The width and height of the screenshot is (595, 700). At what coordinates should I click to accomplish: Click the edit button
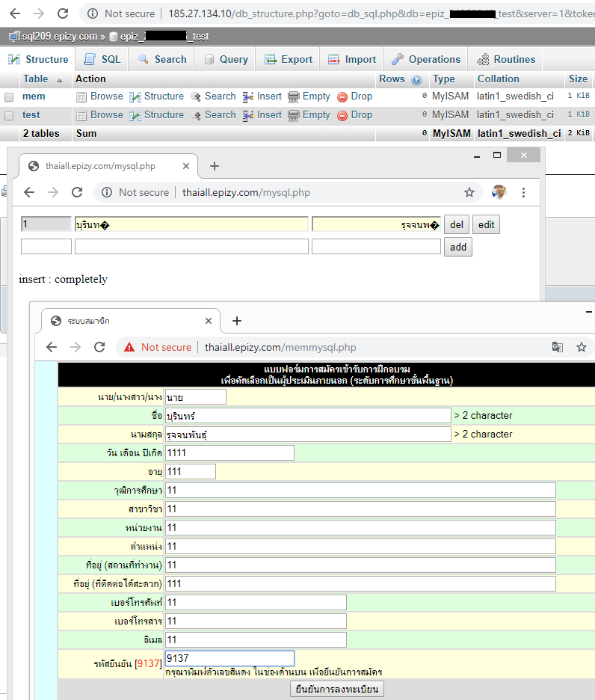(486, 224)
